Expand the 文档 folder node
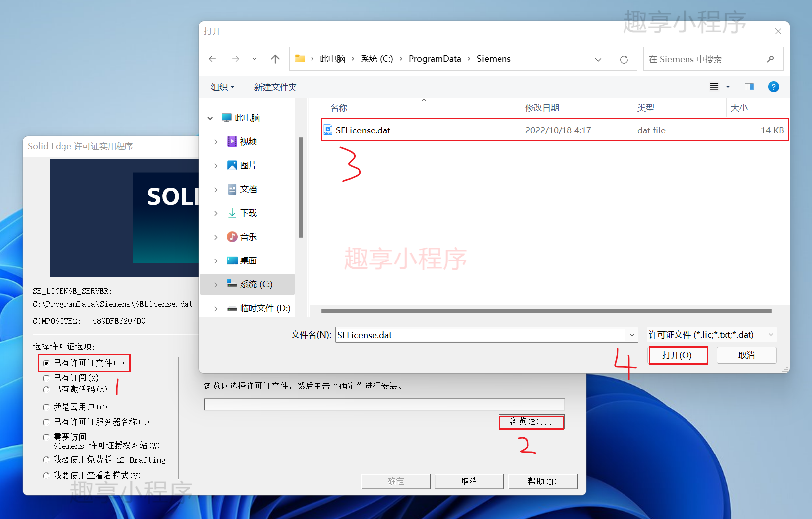Image resolution: width=812 pixels, height=519 pixels. [216, 190]
